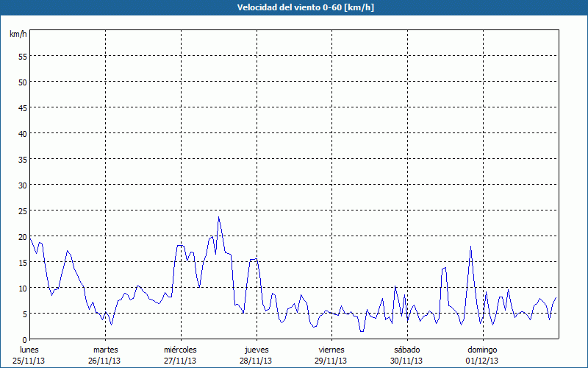This screenshot has width=588, height=368.
Task: Click the 15 tick label on the y-axis
Action: [22, 262]
